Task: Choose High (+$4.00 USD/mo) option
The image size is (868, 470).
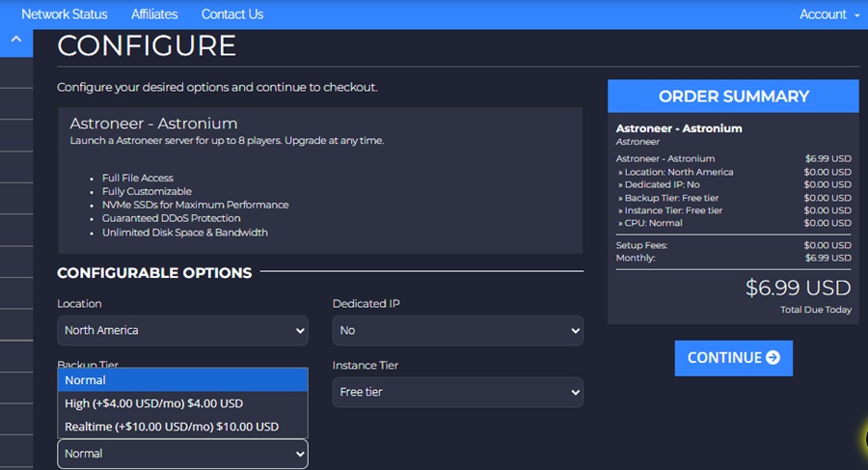Action: [x=182, y=403]
